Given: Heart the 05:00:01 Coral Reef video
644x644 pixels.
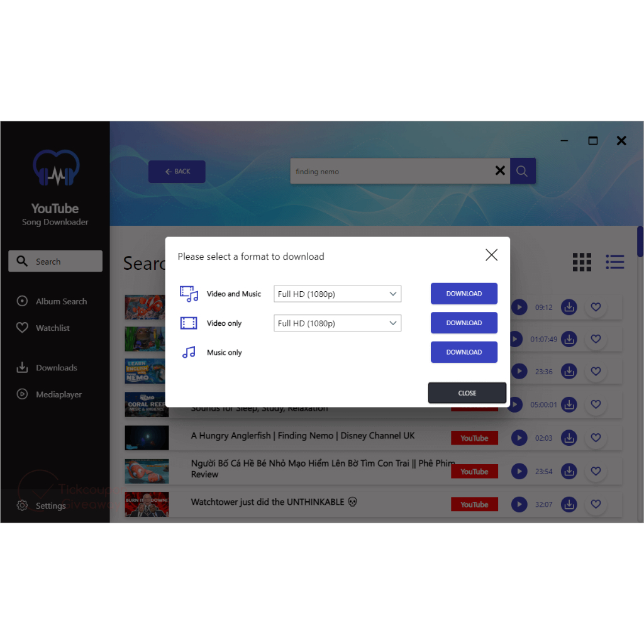Looking at the screenshot, I should (x=596, y=404).
